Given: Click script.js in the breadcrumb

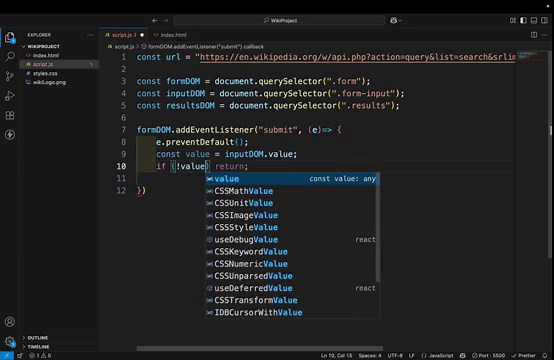Looking at the screenshot, I should click(x=124, y=47).
